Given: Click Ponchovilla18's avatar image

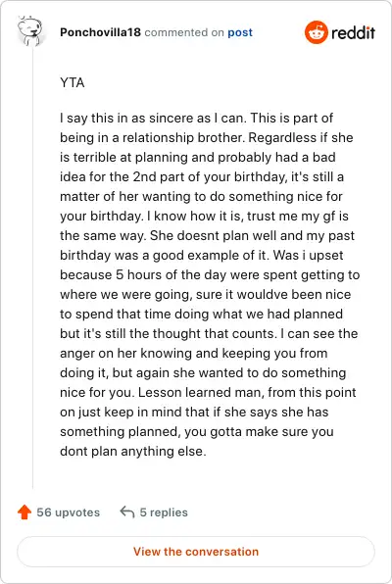Looking at the screenshot, I should coord(30,31).
